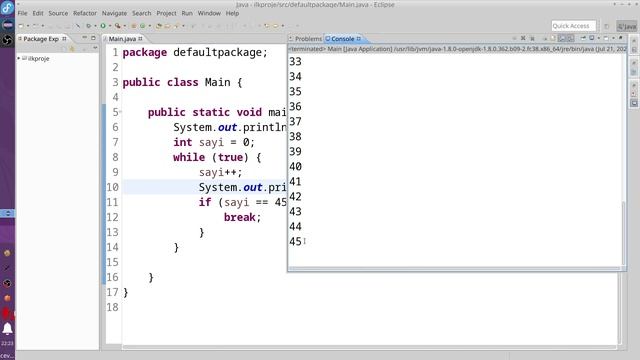Viewport: 640px width, 360px height.
Task: Open the Debug configurations dropdown arrow
Action: click(x=95, y=26)
